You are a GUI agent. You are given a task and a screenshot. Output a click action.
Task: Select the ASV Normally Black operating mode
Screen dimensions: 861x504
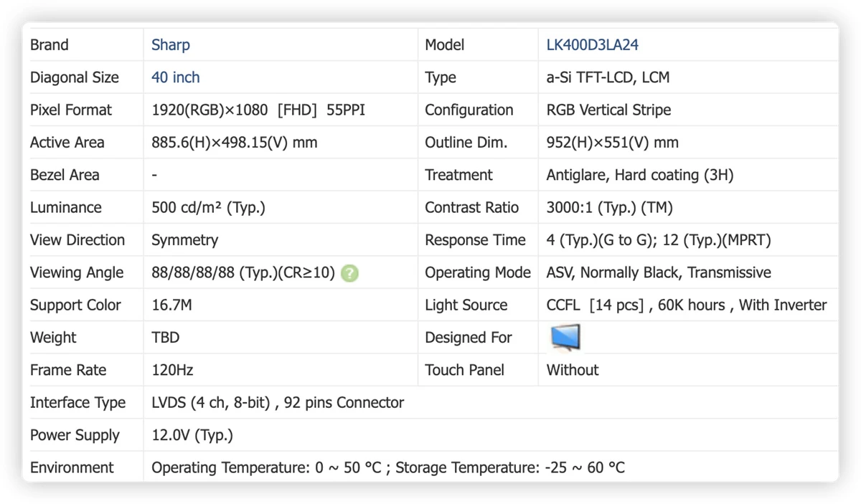click(659, 273)
